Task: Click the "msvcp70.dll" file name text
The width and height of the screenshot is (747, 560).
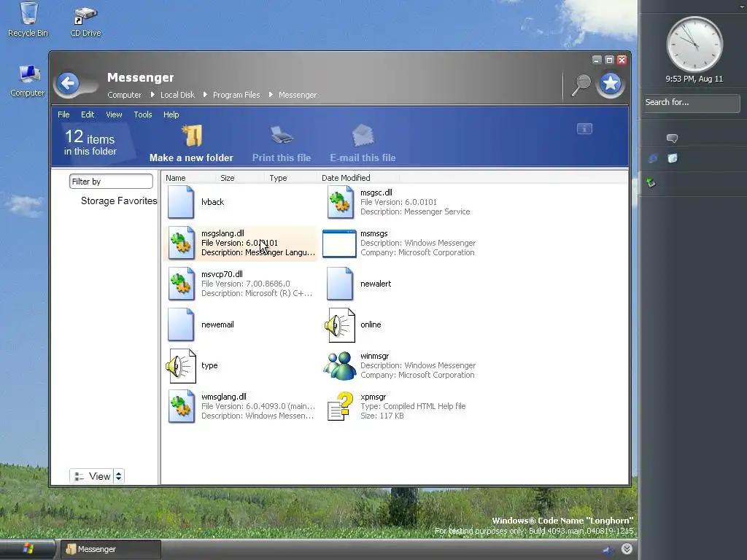Action: click(222, 274)
